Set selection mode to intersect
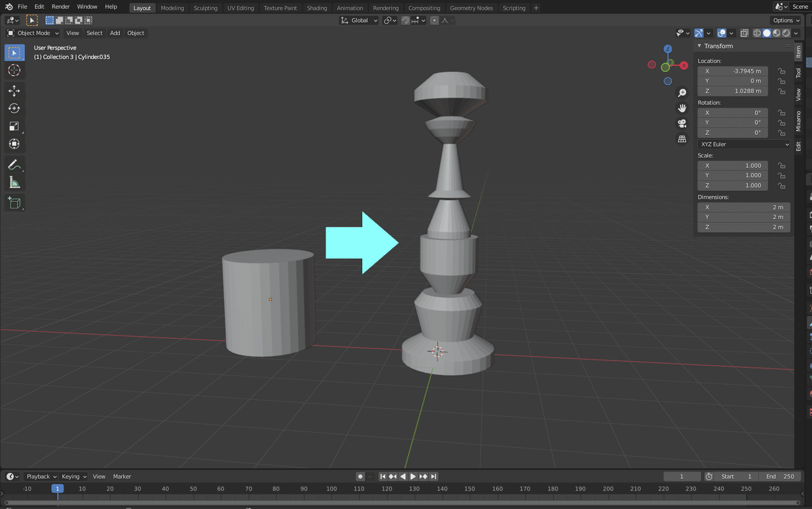The width and height of the screenshot is (812, 509). pyautogui.click(x=88, y=20)
